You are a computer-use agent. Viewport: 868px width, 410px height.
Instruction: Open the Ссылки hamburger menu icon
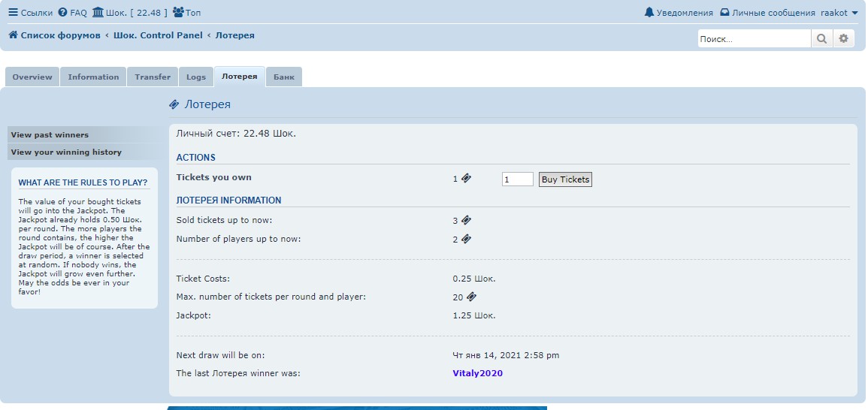coord(13,13)
